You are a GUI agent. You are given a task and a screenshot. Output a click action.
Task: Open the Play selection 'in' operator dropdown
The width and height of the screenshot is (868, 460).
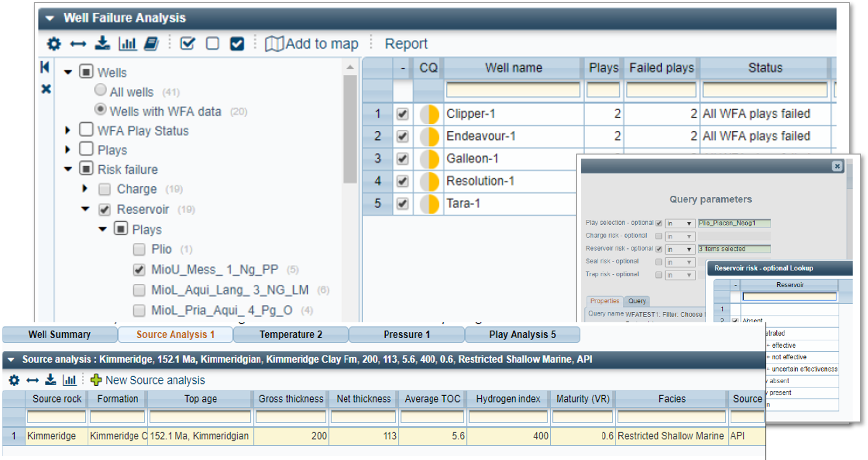tap(680, 223)
